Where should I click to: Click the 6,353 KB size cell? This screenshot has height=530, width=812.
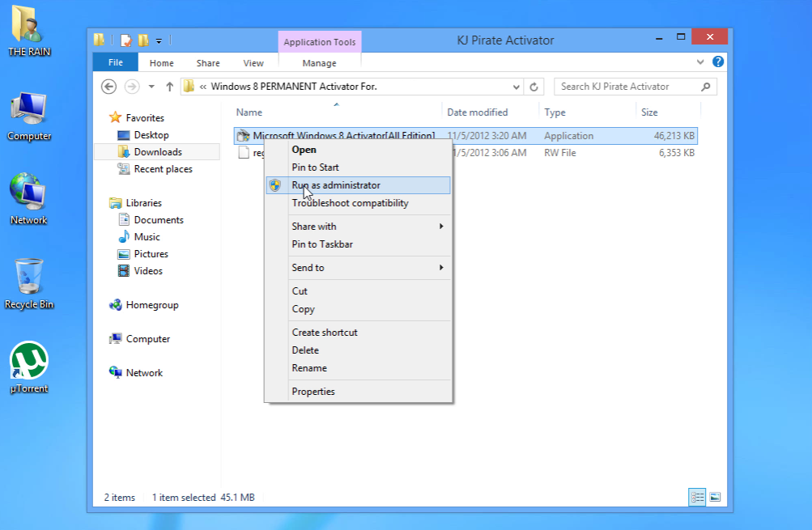676,153
